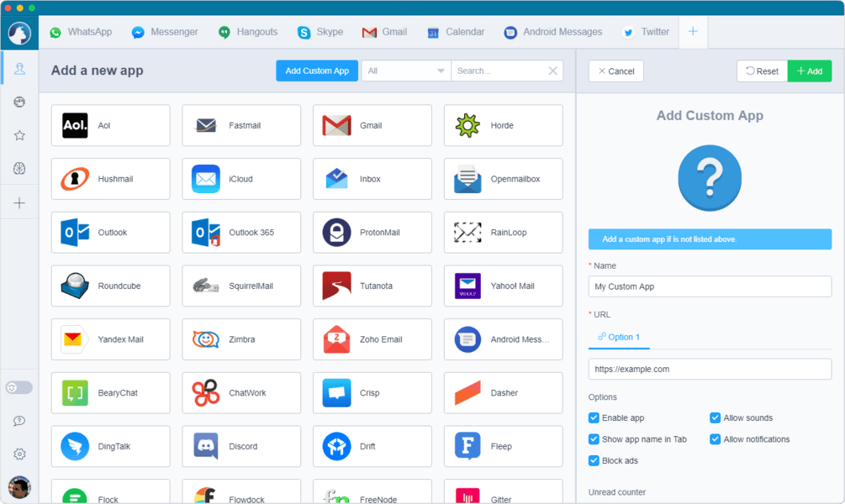The height and width of the screenshot is (504, 845).
Task: Open help with the question mark icon
Action: 18,420
